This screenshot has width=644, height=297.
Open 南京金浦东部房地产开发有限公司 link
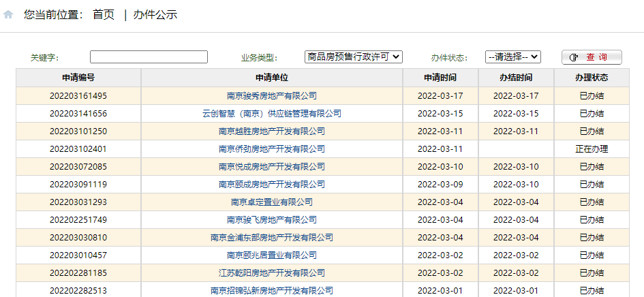[x=272, y=238]
